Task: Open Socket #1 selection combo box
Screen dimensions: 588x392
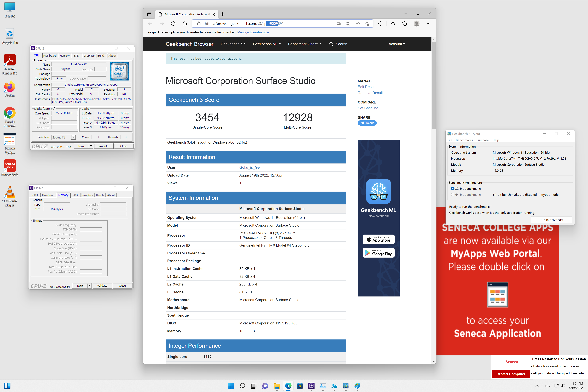Action: (64, 137)
